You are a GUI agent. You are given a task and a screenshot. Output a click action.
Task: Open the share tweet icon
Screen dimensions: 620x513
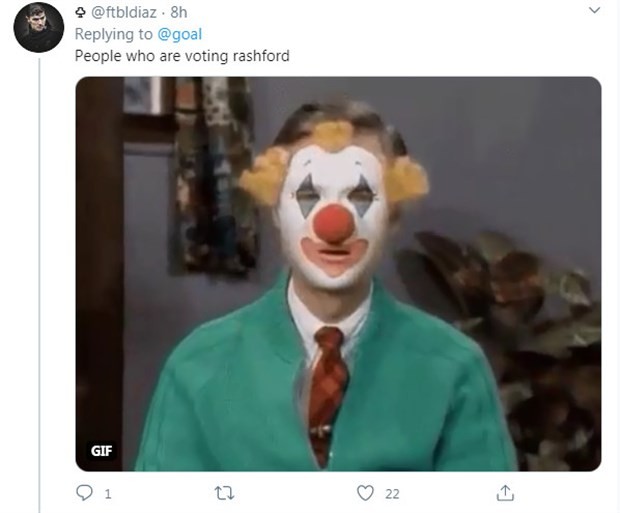click(506, 492)
